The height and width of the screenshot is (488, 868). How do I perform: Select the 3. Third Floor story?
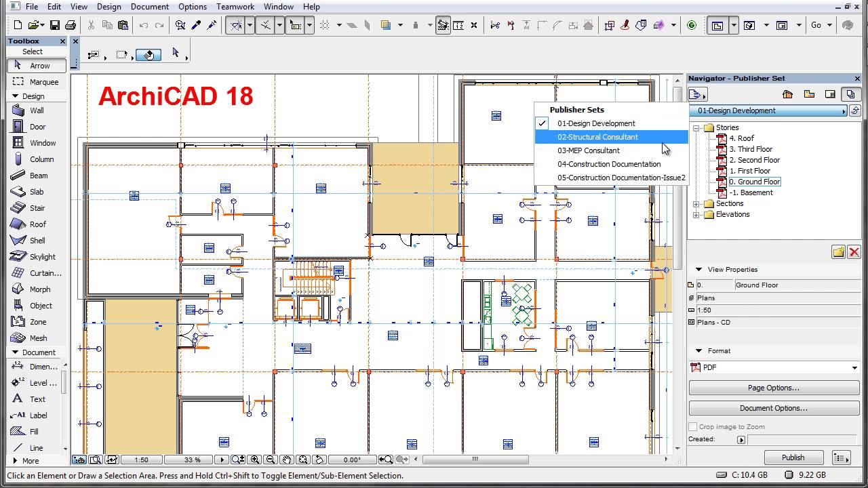[751, 149]
